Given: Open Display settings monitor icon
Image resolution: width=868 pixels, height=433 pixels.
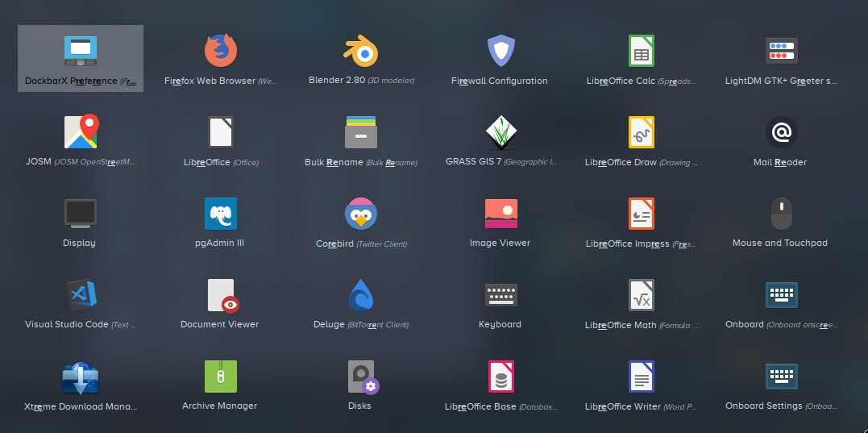Looking at the screenshot, I should pos(81,214).
